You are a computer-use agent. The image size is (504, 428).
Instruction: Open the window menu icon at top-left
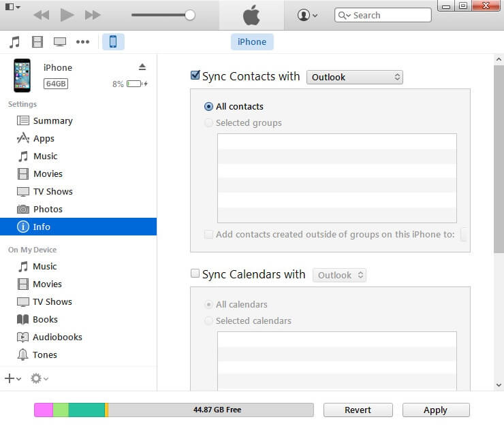tap(13, 7)
